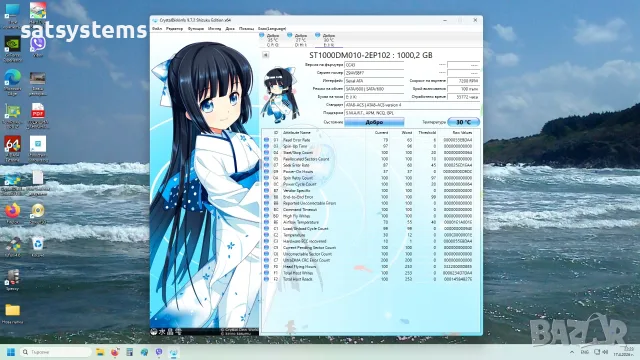Viewport: 640px width, 360px height.
Task: Click the status icon of Spin Retry Count
Action: click(267, 178)
